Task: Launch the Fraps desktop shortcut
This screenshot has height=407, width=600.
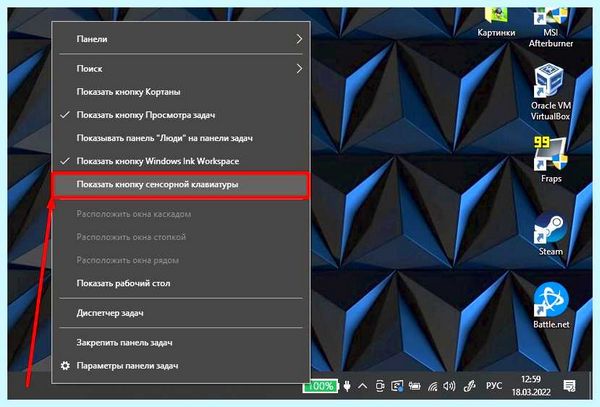Action: [551, 160]
